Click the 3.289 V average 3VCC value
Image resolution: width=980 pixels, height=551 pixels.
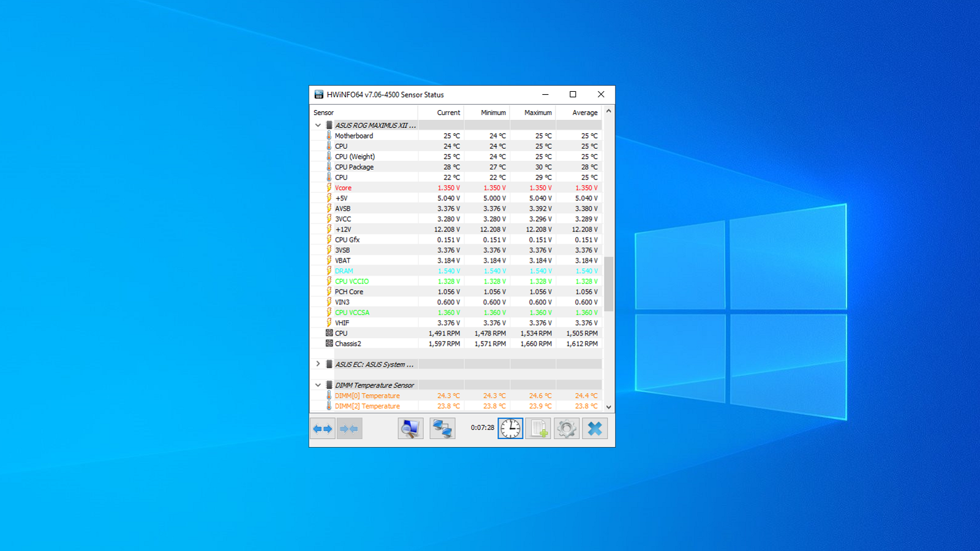[x=586, y=219]
